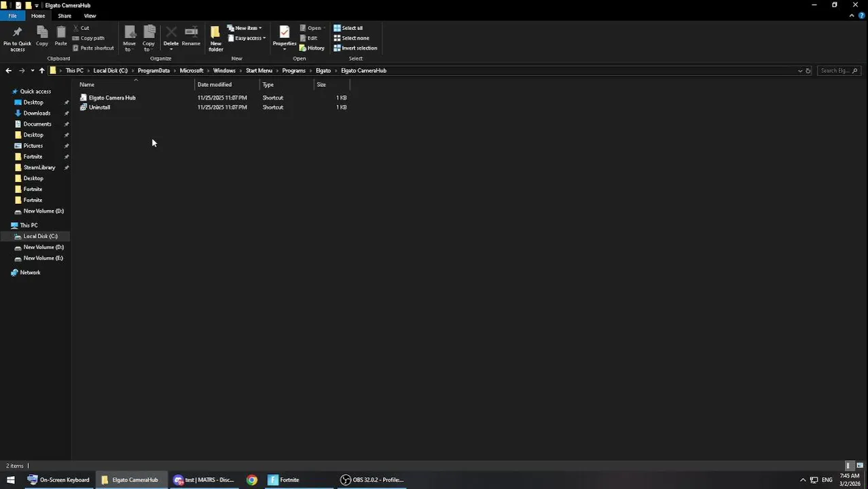868x489 pixels.
Task: Create a New folder
Action: coord(215,39)
